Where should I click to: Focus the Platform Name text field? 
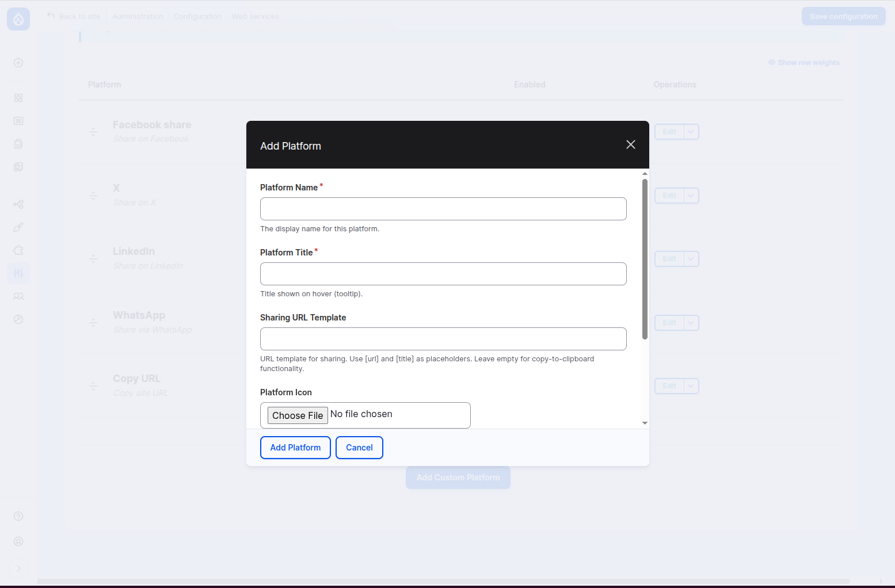pyautogui.click(x=443, y=209)
